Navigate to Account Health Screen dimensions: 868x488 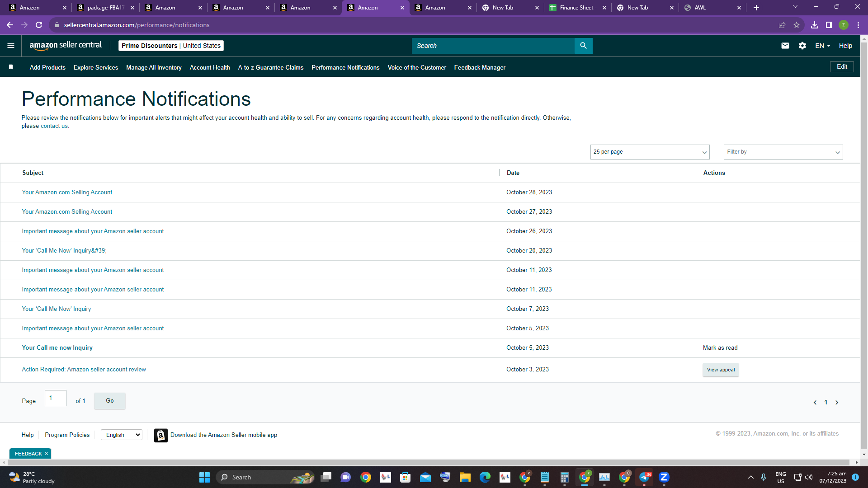tap(210, 67)
